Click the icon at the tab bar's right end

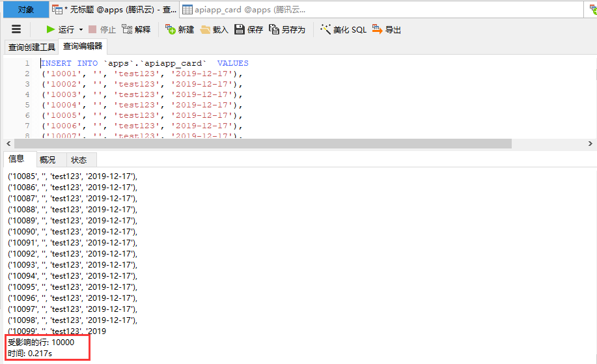[x=592, y=10]
